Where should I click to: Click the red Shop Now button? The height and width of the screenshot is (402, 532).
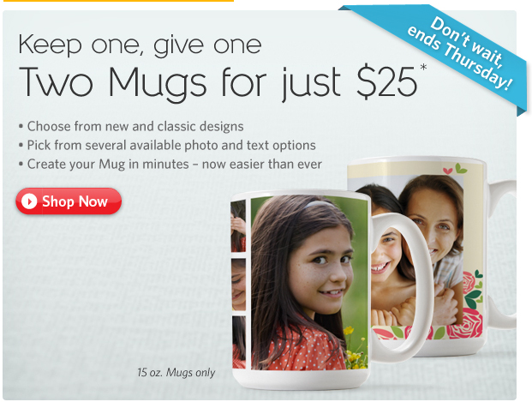pyautogui.click(x=69, y=201)
